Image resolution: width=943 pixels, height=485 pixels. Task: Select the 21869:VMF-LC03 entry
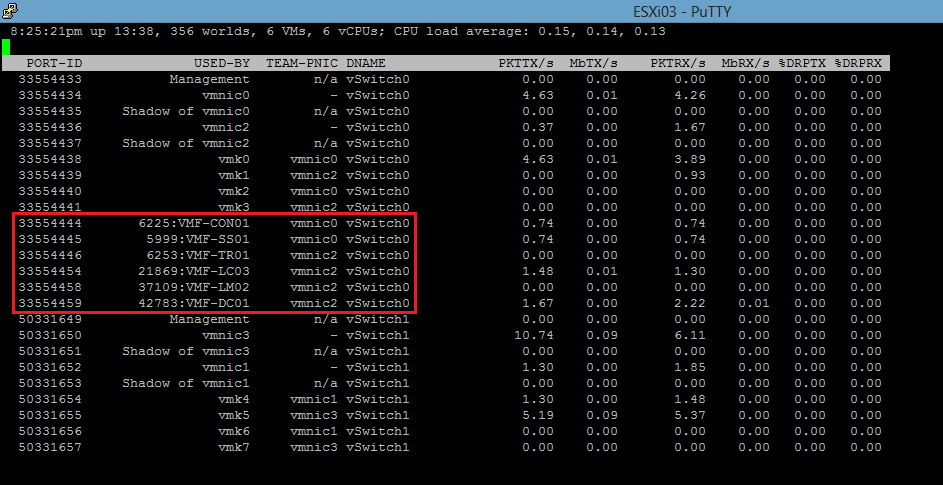(x=193, y=271)
